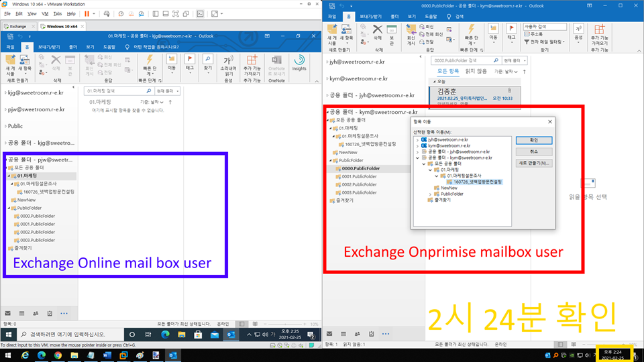Show Unread (읽지 않음) filter in right Outlook
644x362 pixels.
tap(476, 72)
